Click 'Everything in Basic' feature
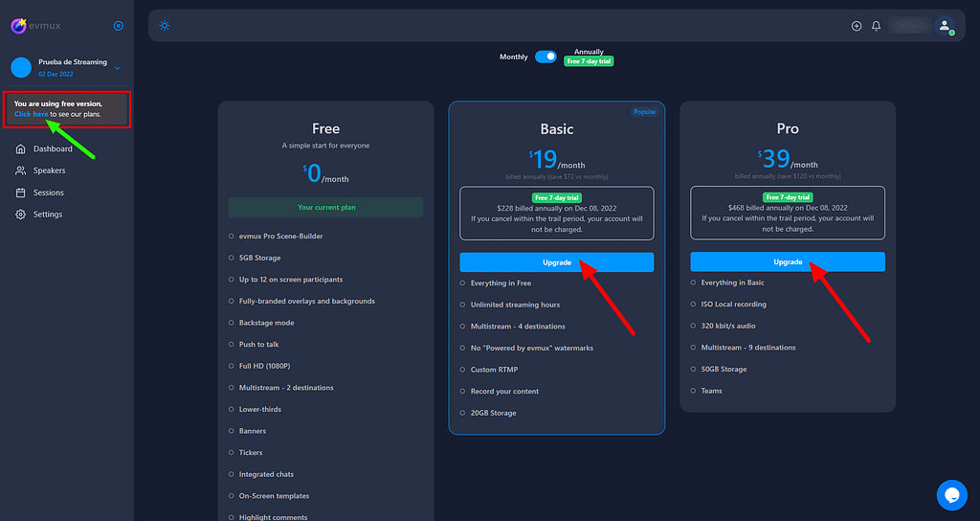 [732, 283]
